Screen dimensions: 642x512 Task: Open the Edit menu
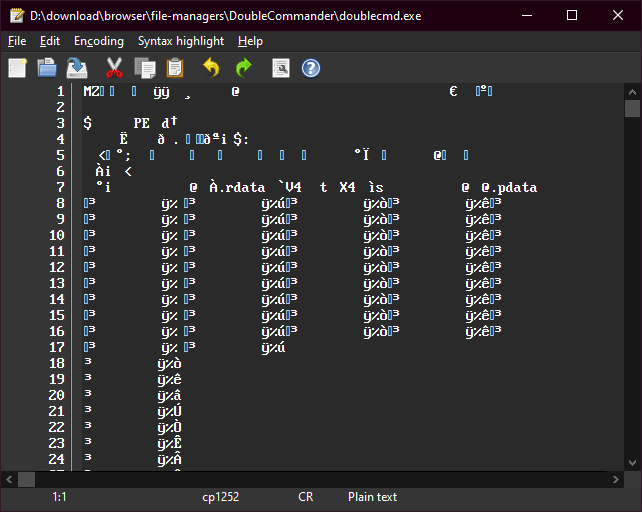point(50,41)
